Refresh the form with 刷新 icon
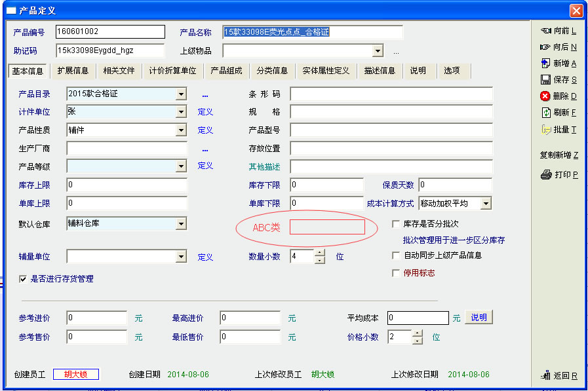 click(545, 113)
